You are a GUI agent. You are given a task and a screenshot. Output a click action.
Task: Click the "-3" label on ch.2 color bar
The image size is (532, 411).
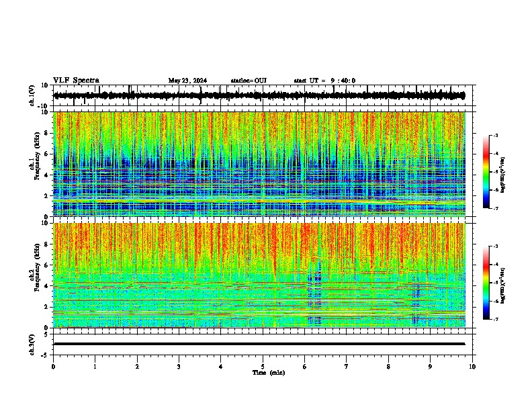click(496, 246)
